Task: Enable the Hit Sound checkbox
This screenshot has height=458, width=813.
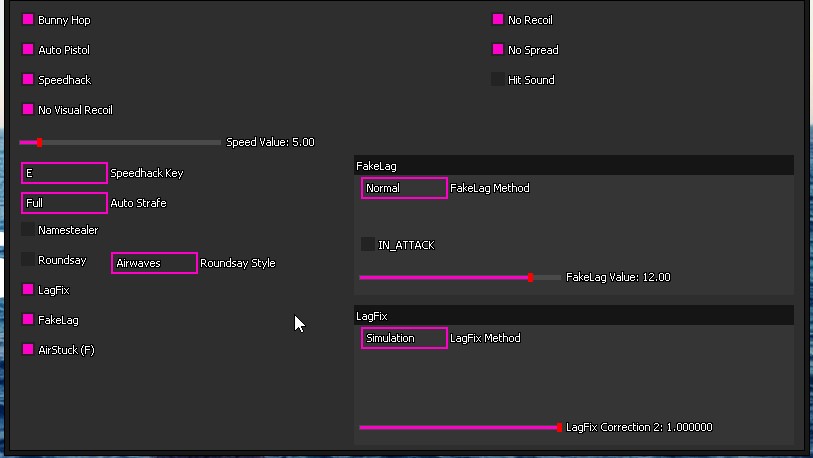Action: 498,80
